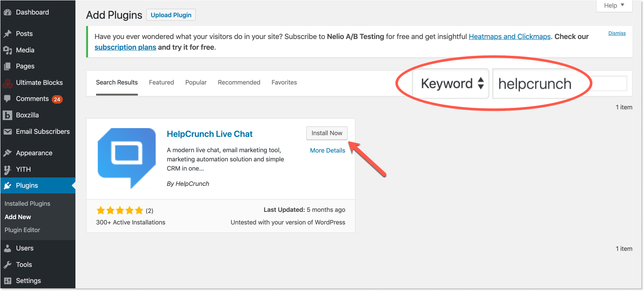644x291 pixels.
Task: Click the Media library icon
Action: pyautogui.click(x=8, y=50)
